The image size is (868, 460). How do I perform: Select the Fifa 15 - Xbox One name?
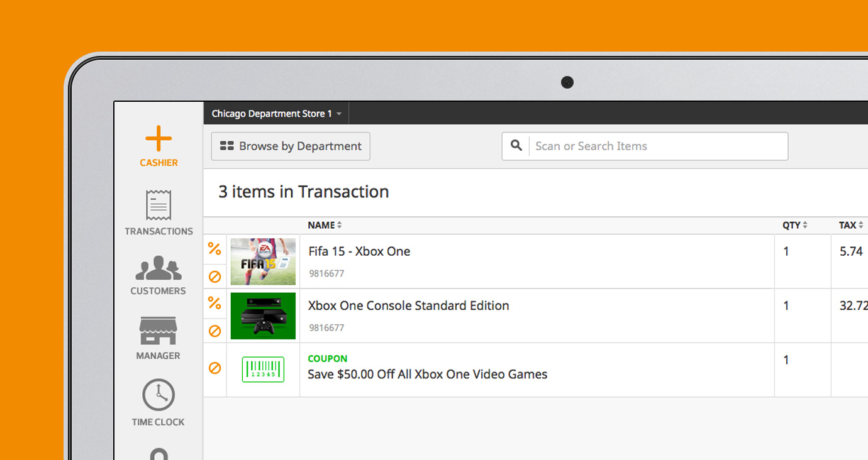pyautogui.click(x=359, y=251)
